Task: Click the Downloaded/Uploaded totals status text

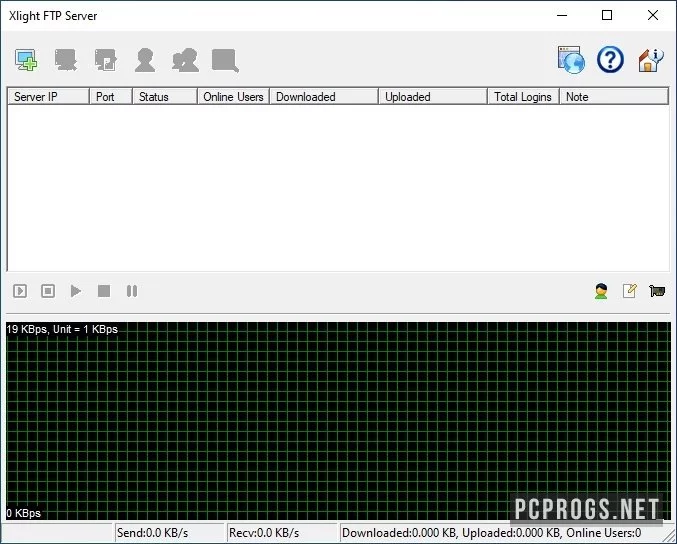Action: (491, 533)
